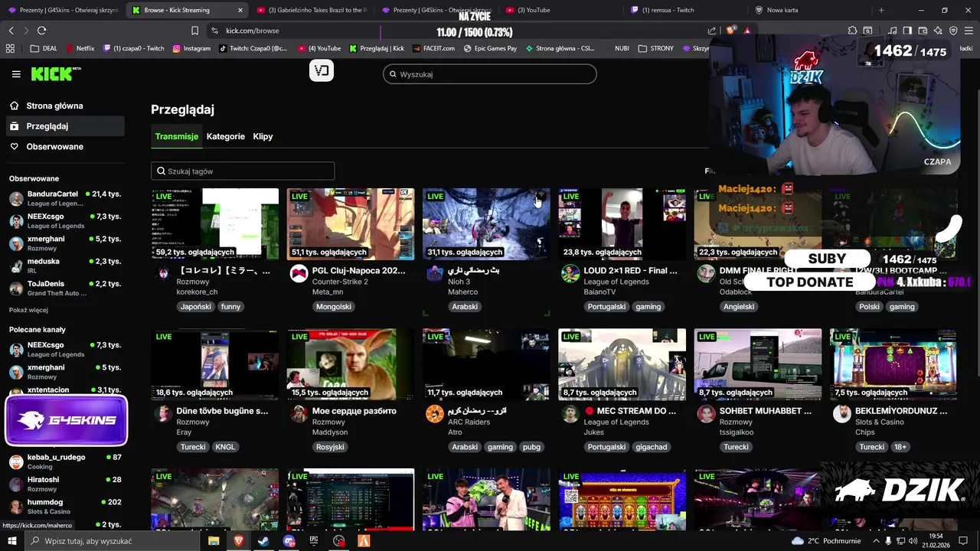Go to Strona główna in sidebar
The width and height of the screenshot is (980, 551).
pyautogui.click(x=54, y=106)
